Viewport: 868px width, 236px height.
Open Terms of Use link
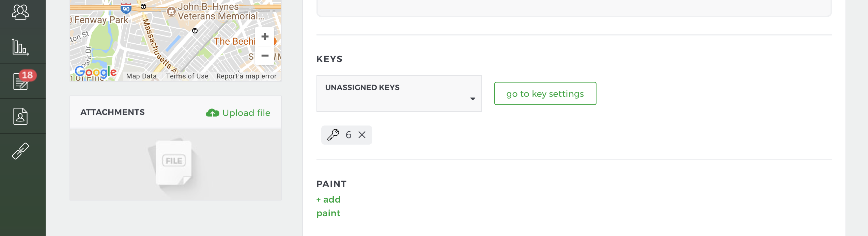pos(187,76)
